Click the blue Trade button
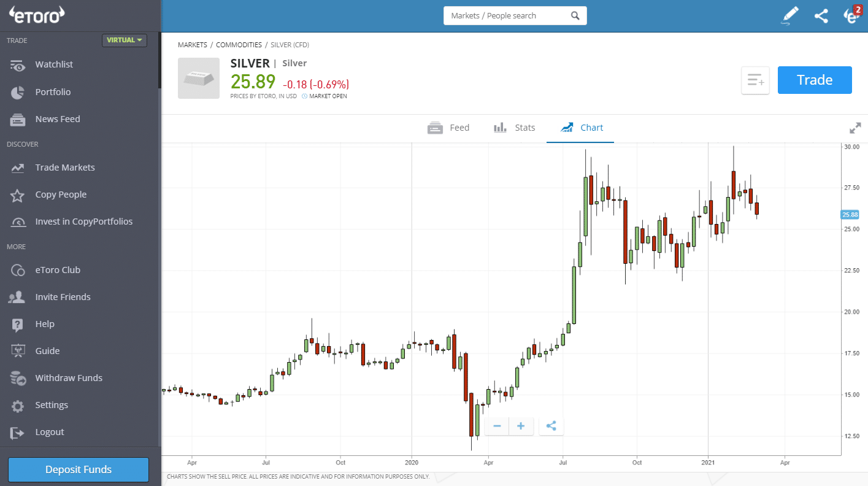Image resolution: width=868 pixels, height=486 pixels. click(815, 80)
